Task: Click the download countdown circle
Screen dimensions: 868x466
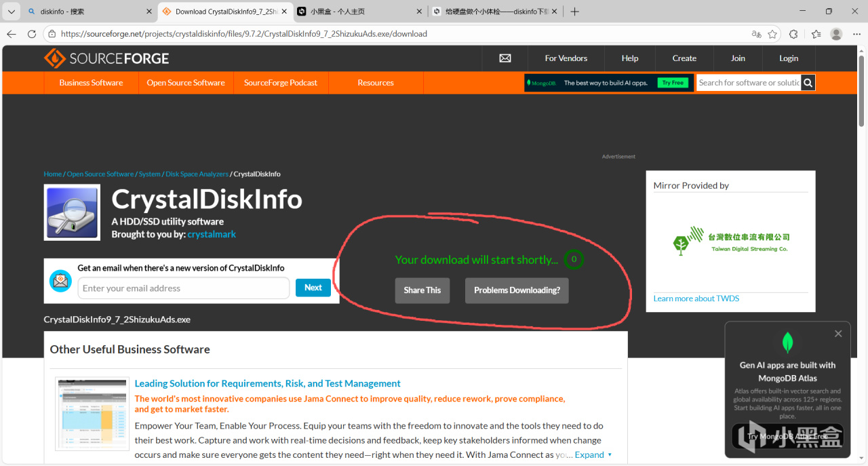Action: 574,260
